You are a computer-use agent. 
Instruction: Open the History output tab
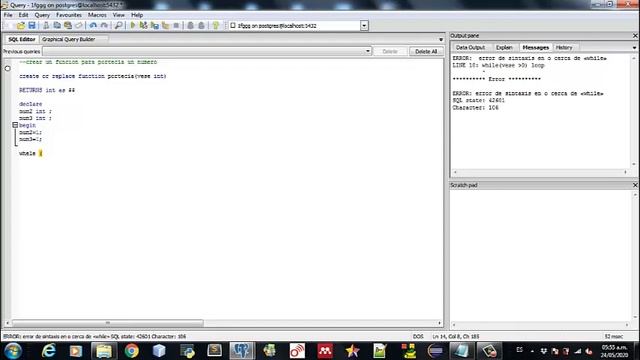click(x=564, y=47)
